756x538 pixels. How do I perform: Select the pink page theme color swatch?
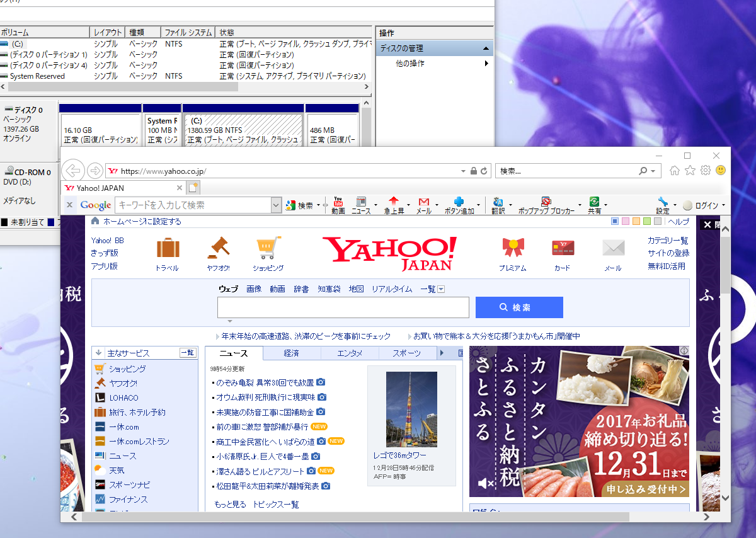tap(626, 222)
